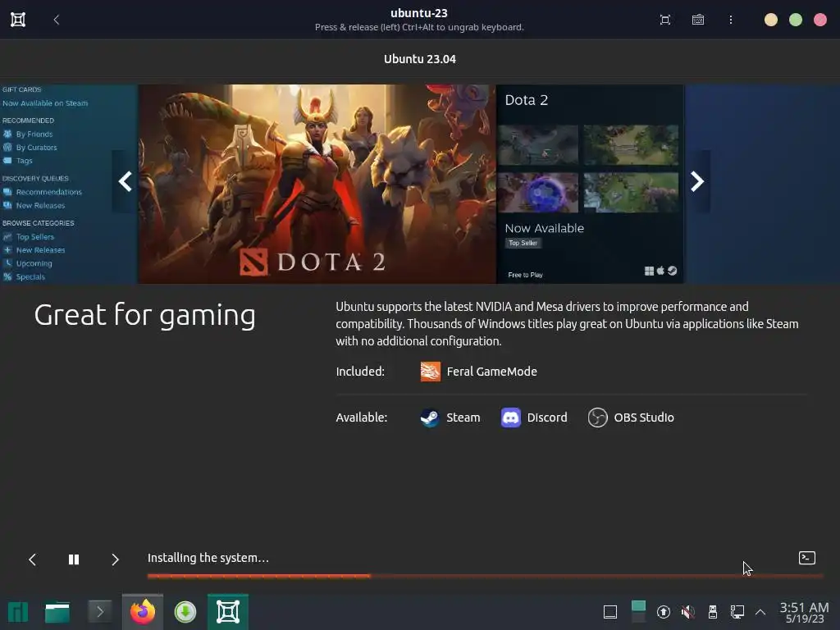Go to previous installer slide

tap(32, 559)
